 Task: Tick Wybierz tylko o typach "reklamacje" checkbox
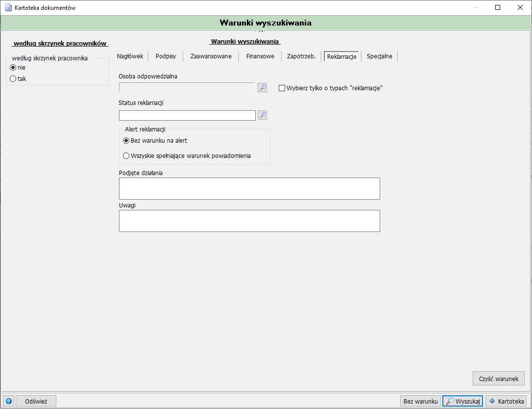[x=282, y=88]
